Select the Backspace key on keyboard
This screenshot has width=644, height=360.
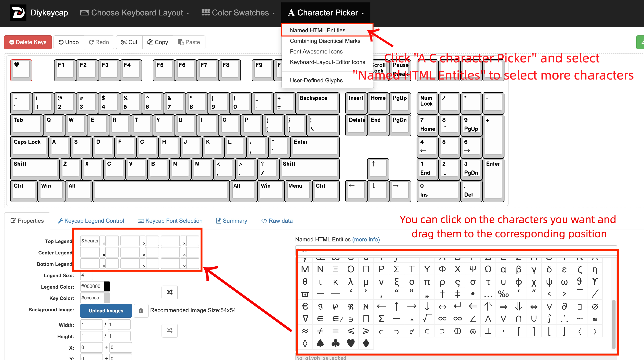point(318,103)
